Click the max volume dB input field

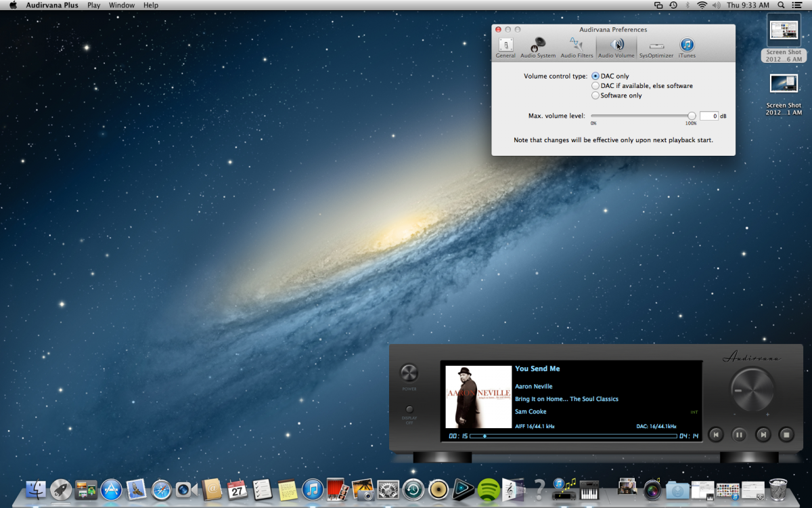pyautogui.click(x=708, y=116)
